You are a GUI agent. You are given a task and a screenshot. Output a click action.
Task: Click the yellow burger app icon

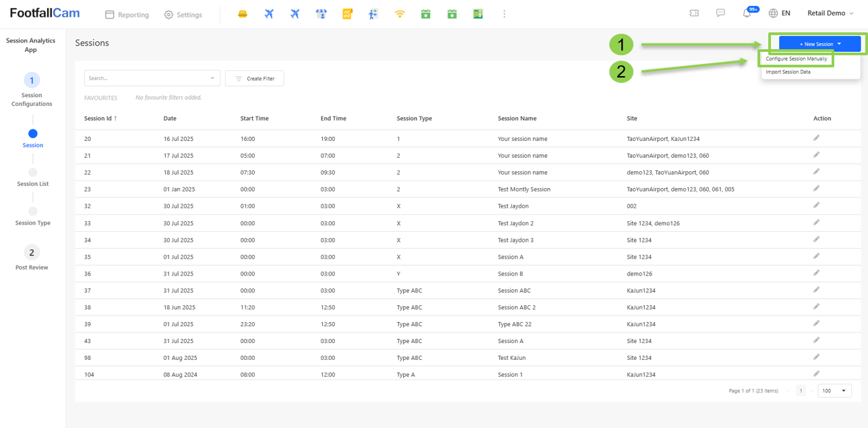tap(243, 14)
